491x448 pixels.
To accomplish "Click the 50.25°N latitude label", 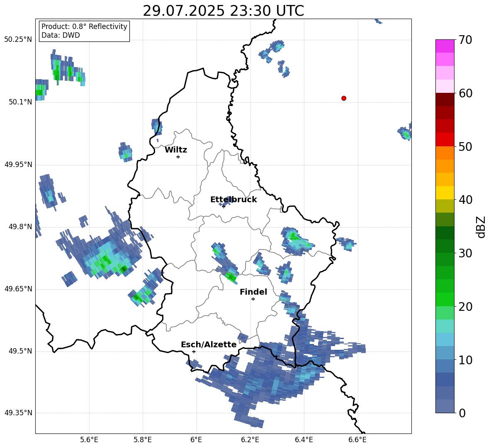I will 18,40.
